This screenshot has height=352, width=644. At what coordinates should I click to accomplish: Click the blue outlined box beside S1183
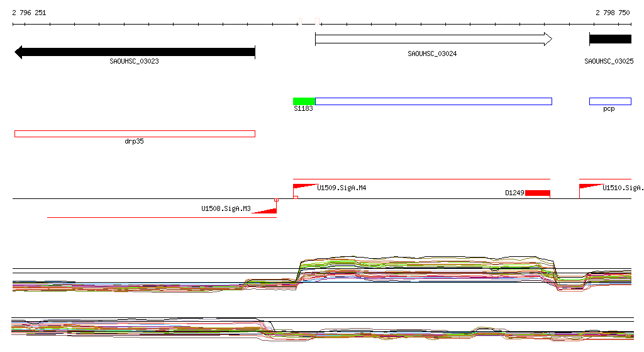[x=434, y=101]
